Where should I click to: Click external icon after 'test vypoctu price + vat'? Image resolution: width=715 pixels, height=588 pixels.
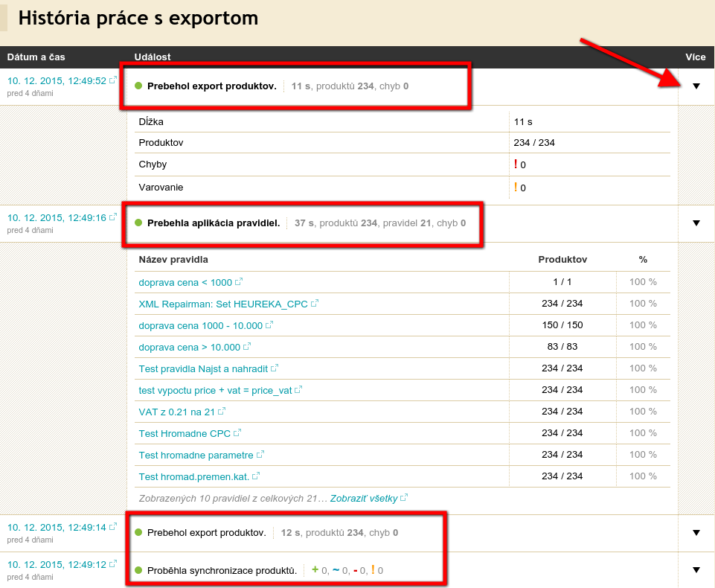[x=299, y=390]
